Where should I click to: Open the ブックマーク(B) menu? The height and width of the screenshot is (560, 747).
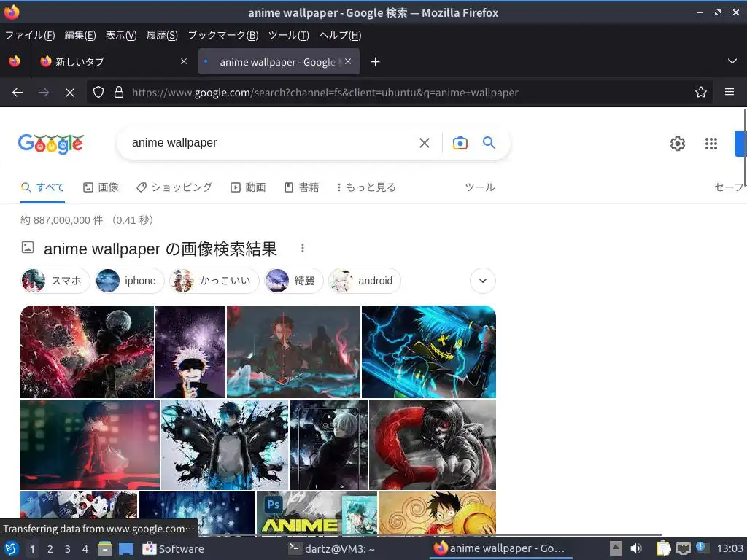click(x=223, y=35)
